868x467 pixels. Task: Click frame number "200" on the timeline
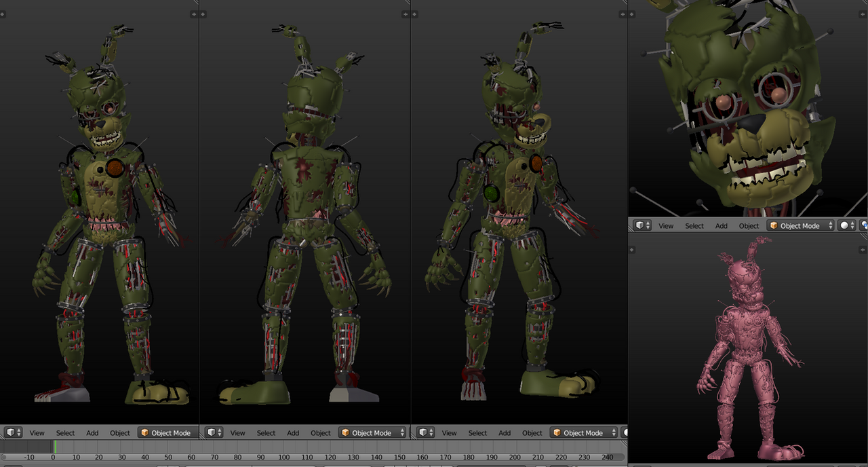[515, 457]
